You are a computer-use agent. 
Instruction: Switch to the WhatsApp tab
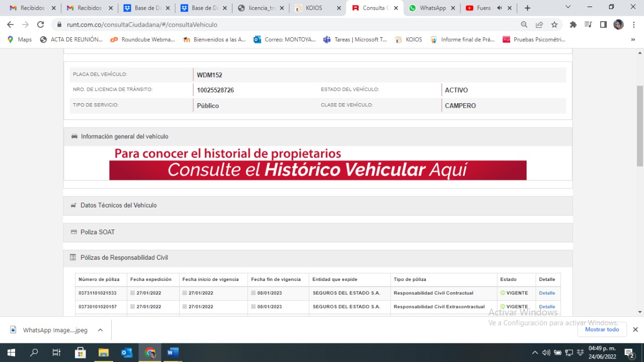[x=432, y=8]
